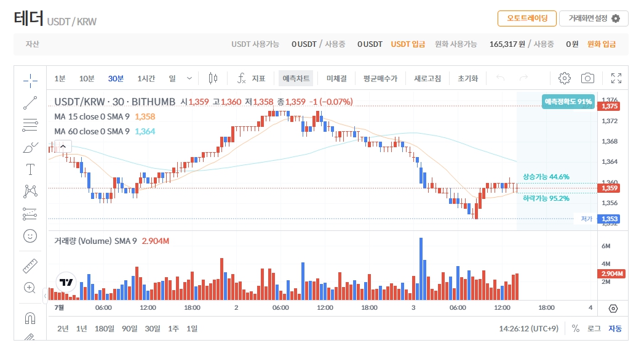
Task: Select the brush drawing tool
Action: [x=30, y=147]
